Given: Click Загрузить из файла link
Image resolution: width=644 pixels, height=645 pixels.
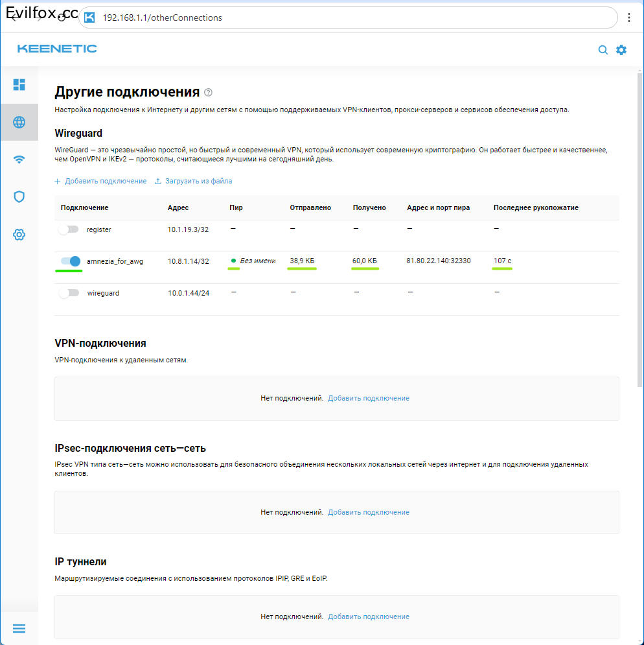Looking at the screenshot, I should (193, 181).
